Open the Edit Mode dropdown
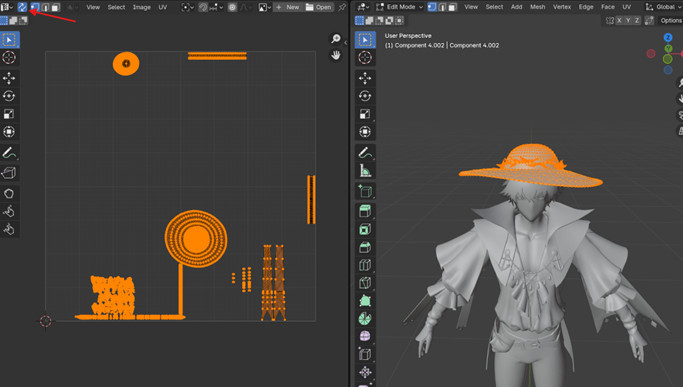The image size is (683, 387). 399,7
